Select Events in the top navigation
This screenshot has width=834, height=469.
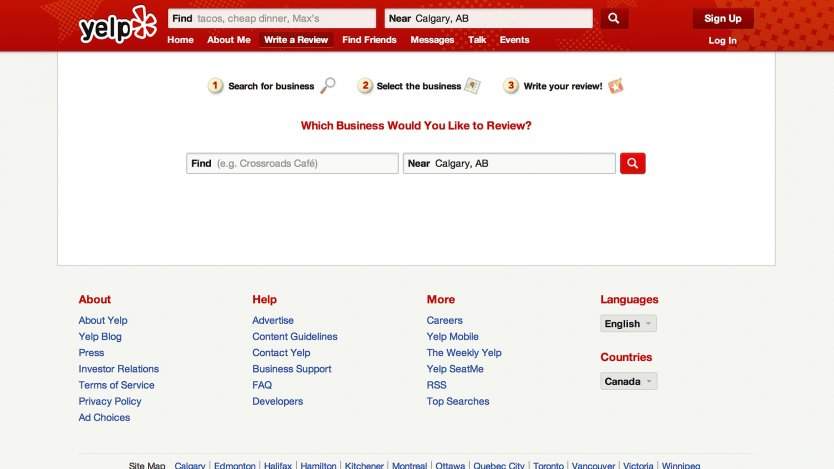514,40
